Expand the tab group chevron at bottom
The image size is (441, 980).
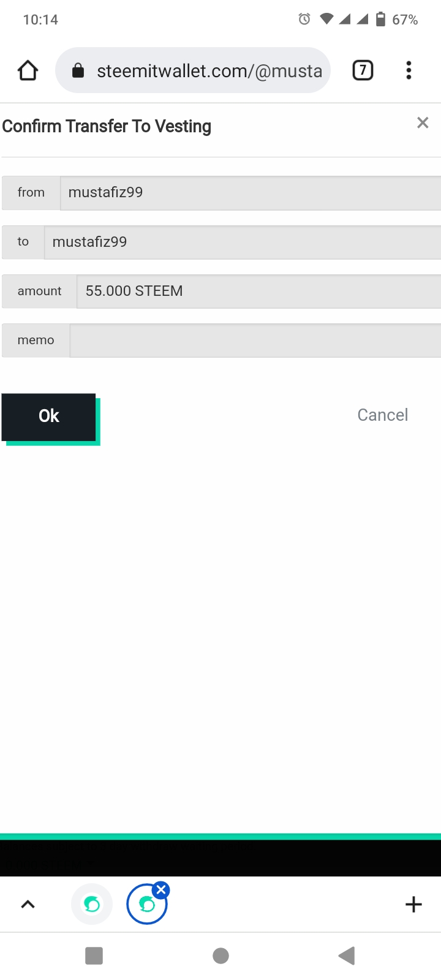click(x=28, y=904)
